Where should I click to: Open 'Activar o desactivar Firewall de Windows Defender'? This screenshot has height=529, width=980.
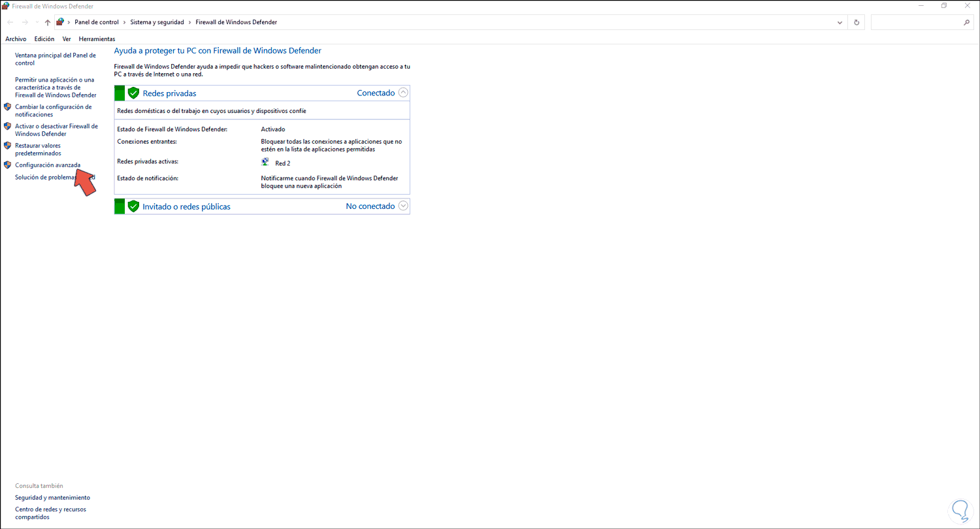click(x=57, y=130)
